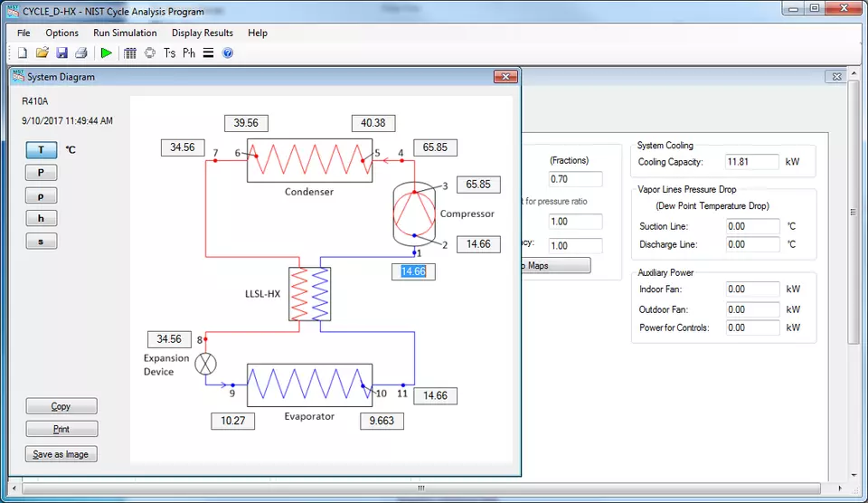Select the s entropy button
Screen dimensions: 868x503
(41, 242)
